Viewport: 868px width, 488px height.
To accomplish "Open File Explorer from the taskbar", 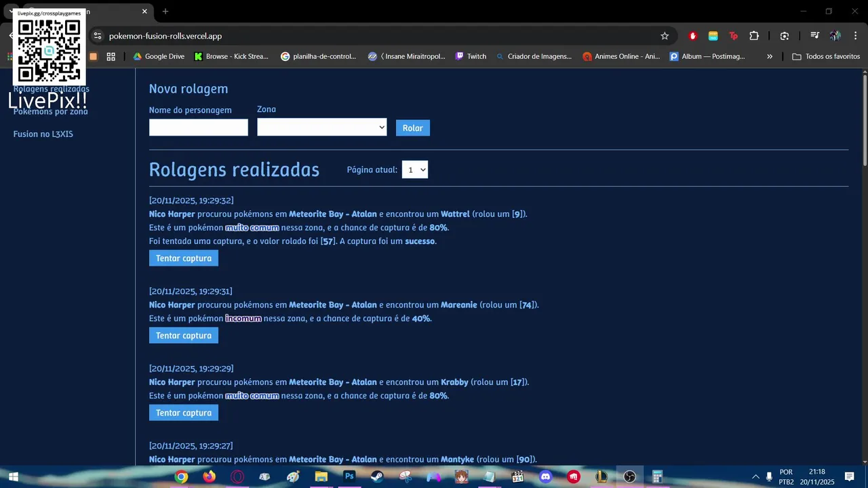I will pos(321,476).
